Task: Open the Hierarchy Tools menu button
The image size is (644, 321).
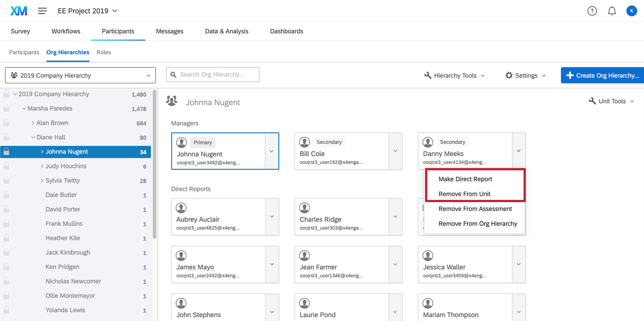Action: [455, 75]
